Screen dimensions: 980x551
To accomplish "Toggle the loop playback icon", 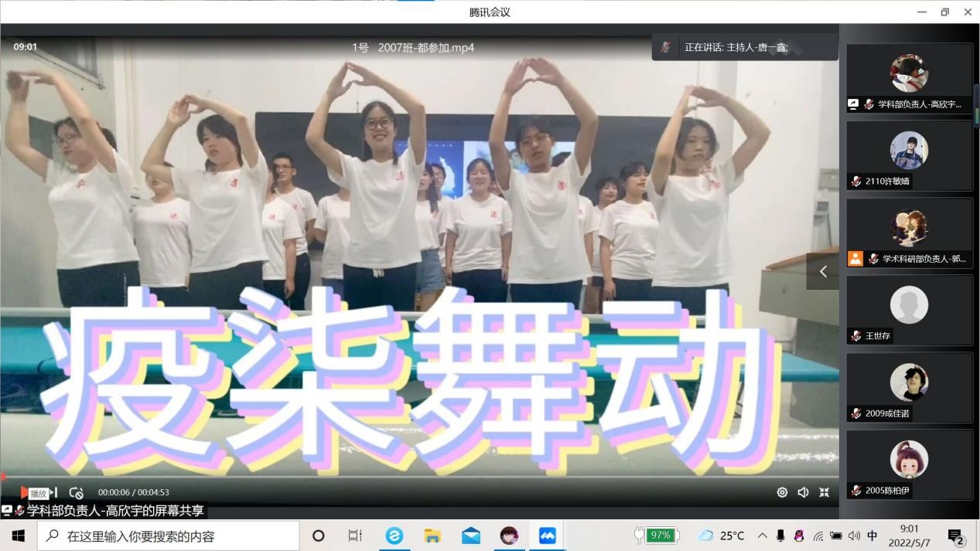I will point(76,492).
